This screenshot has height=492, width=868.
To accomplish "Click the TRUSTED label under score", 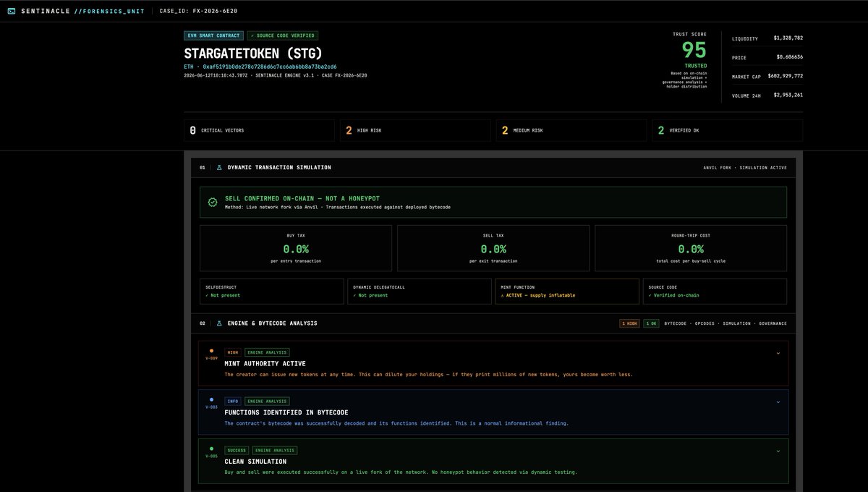I will point(696,66).
